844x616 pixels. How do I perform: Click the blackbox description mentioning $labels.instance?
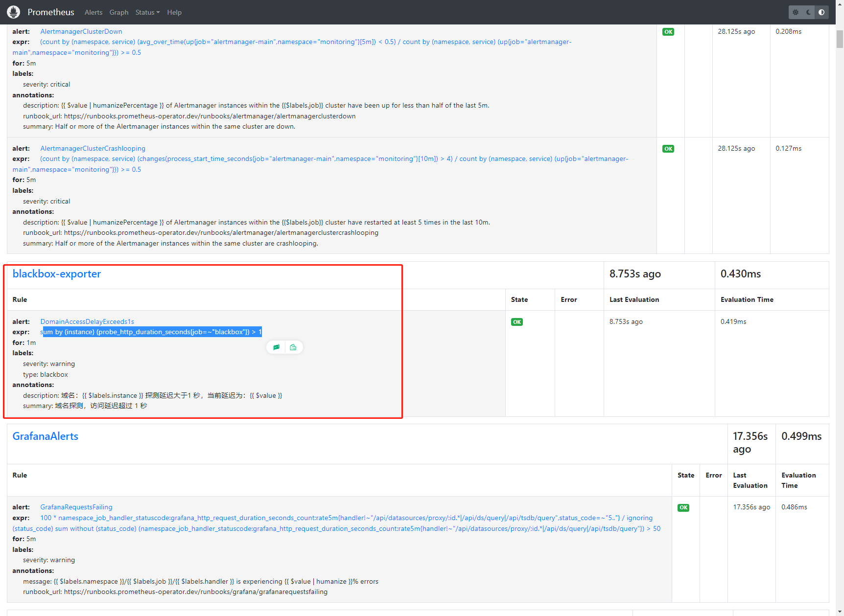153,396
